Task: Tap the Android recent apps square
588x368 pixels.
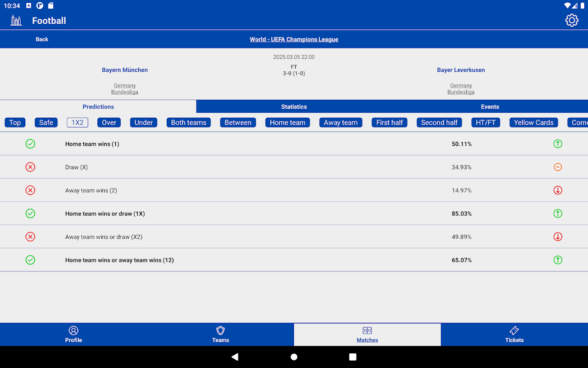Action: pyautogui.click(x=353, y=357)
